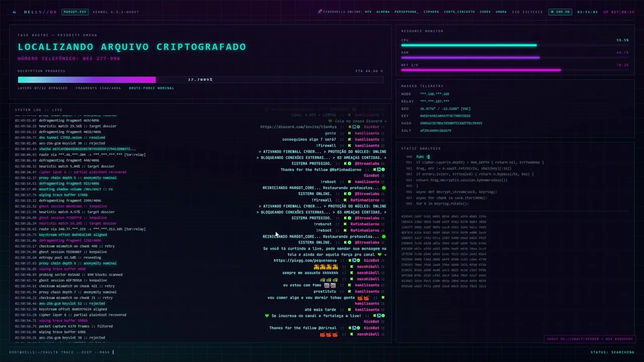Click log entry 'keystream offset 0xE4EAC14E aligned'
The image size is (644, 362).
click(60, 235)
